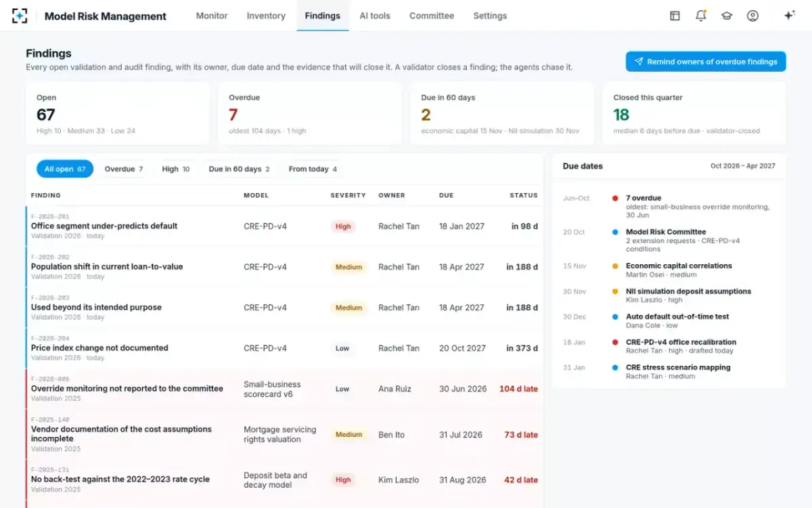Click Medium badge on Population shift row
The image size is (812, 508).
tap(348, 267)
